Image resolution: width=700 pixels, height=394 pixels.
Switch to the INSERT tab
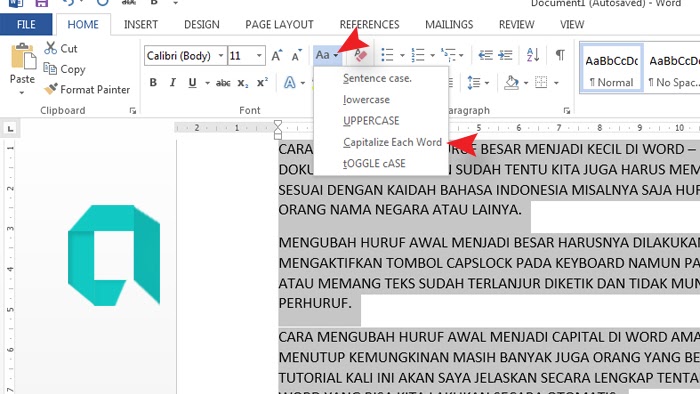pyautogui.click(x=141, y=25)
